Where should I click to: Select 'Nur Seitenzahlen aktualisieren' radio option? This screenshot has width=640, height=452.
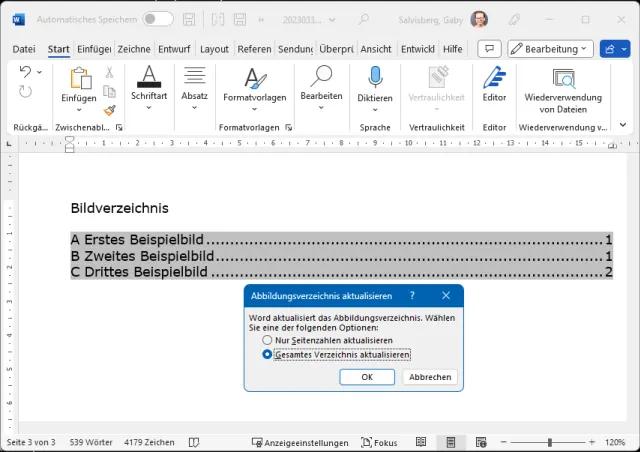267,341
